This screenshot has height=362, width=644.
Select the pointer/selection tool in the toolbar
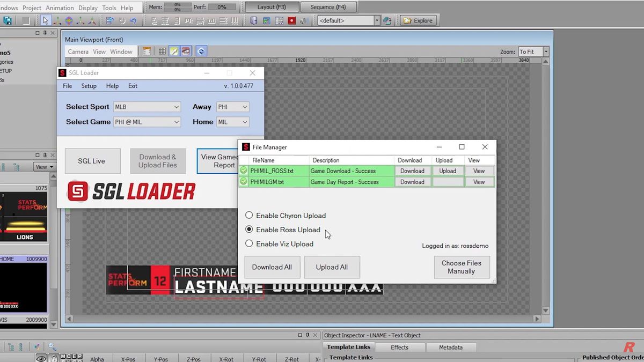pyautogui.click(x=46, y=20)
